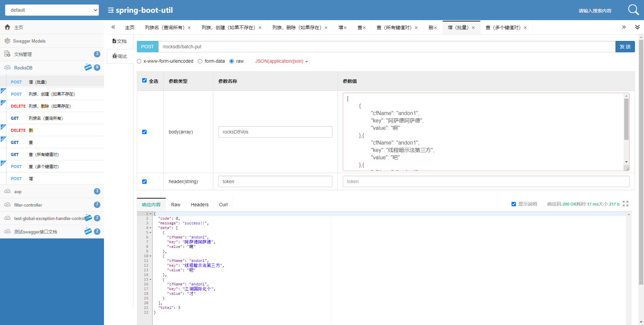
Task: Click the token value input field
Action: coord(486,181)
